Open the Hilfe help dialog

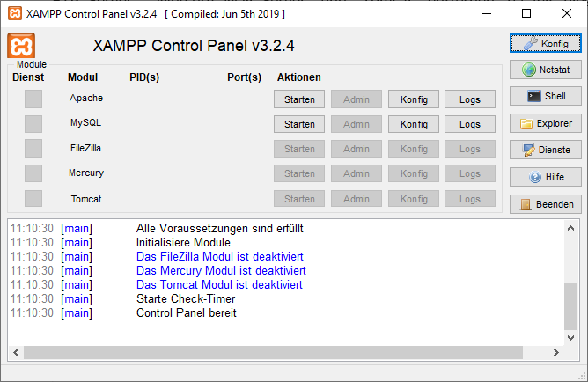click(x=545, y=177)
